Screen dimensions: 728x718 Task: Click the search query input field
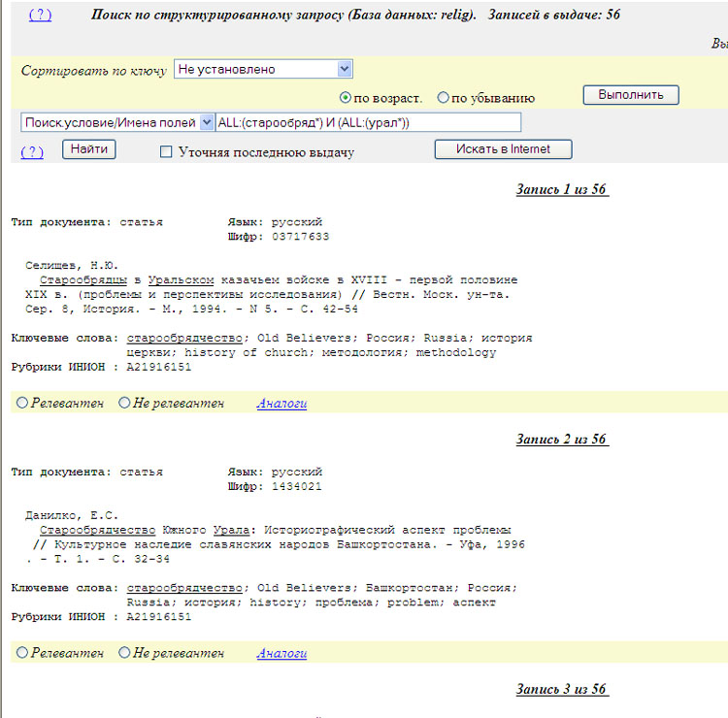[368, 122]
